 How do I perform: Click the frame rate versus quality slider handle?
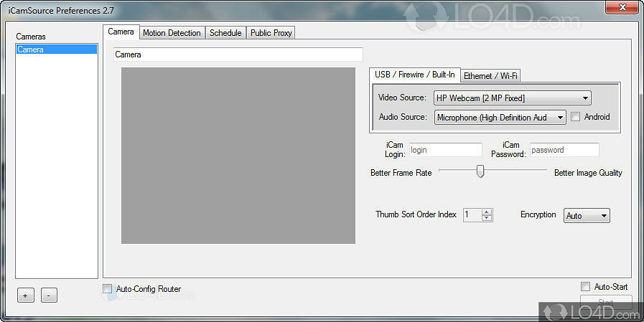pyautogui.click(x=480, y=171)
